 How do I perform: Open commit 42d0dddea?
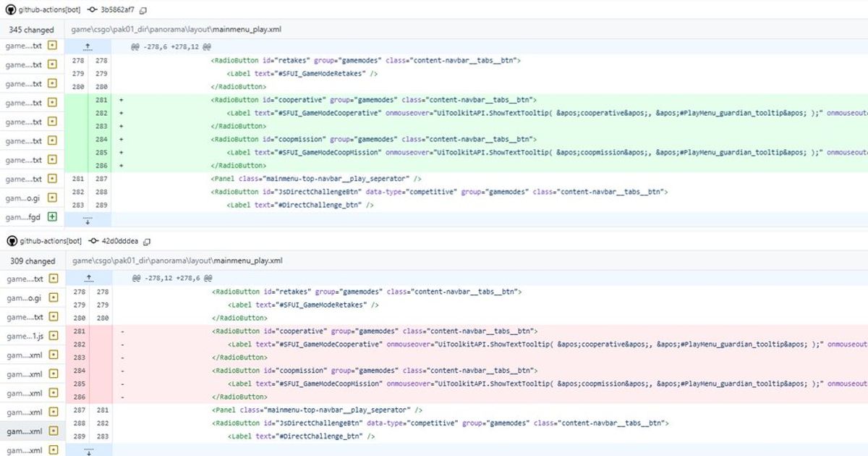[120, 241]
